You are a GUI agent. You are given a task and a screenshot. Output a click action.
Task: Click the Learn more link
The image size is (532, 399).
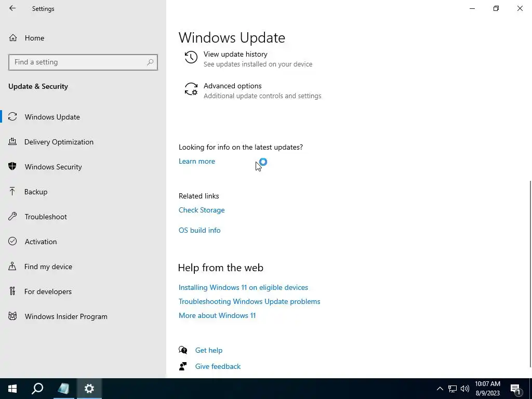point(197,161)
